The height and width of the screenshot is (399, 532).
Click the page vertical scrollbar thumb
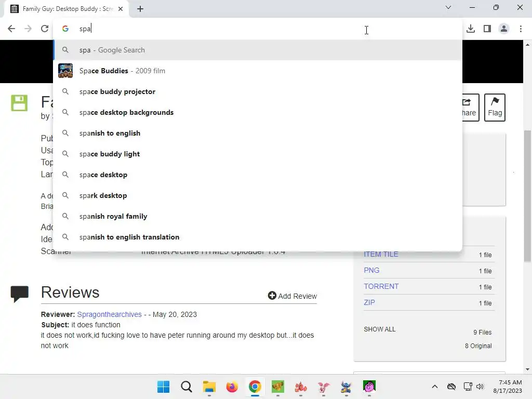pyautogui.click(x=528, y=196)
